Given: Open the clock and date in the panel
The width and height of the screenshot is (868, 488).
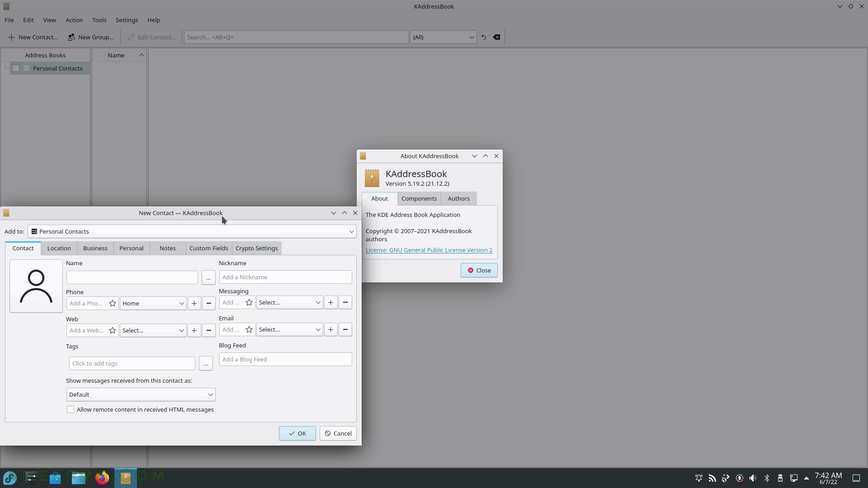Looking at the screenshot, I should tap(828, 478).
